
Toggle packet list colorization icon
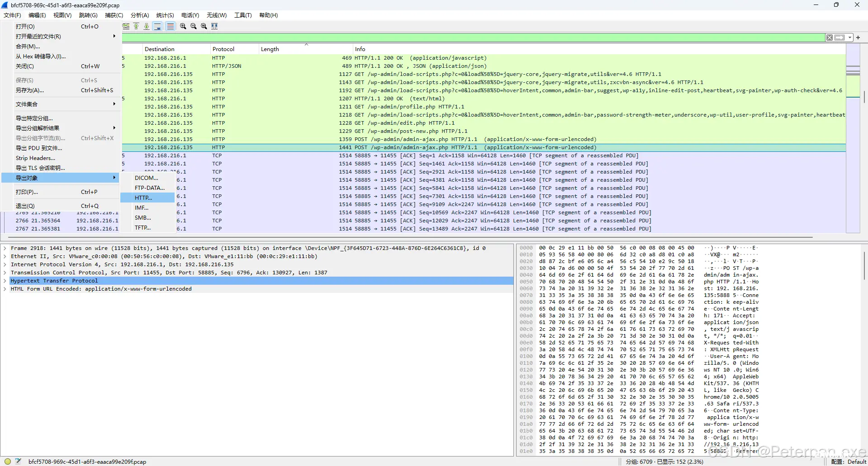(170, 26)
